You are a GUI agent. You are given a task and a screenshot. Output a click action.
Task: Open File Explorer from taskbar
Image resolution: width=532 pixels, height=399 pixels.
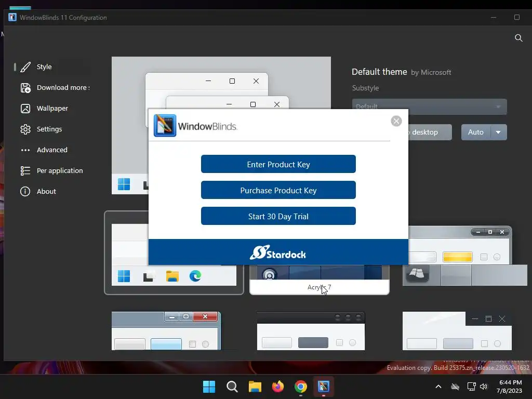point(255,387)
